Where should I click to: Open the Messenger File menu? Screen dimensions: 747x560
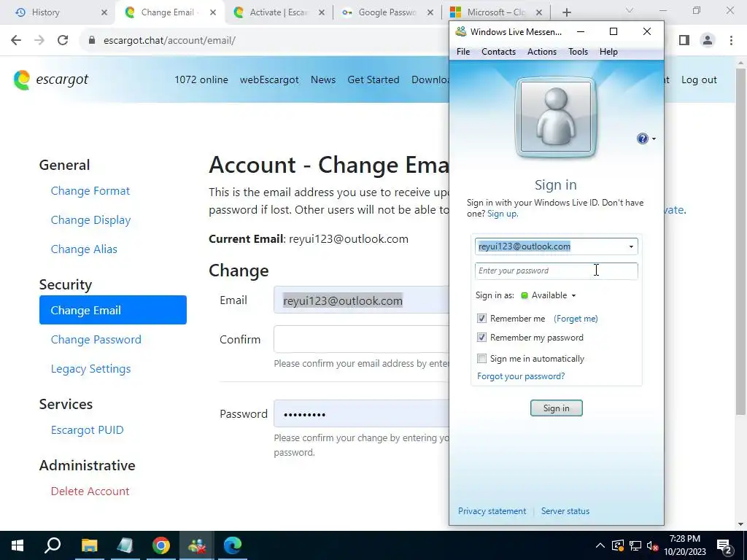tap(463, 52)
